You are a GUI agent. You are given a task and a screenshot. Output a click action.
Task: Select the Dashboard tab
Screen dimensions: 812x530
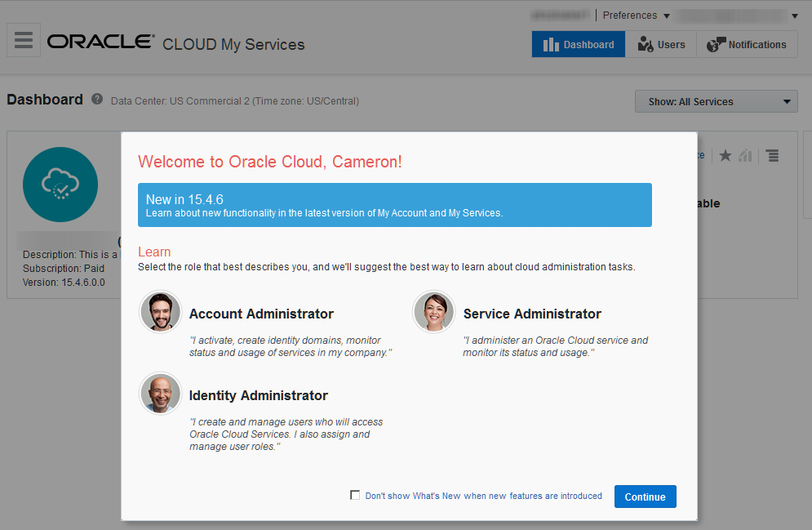pyautogui.click(x=579, y=45)
